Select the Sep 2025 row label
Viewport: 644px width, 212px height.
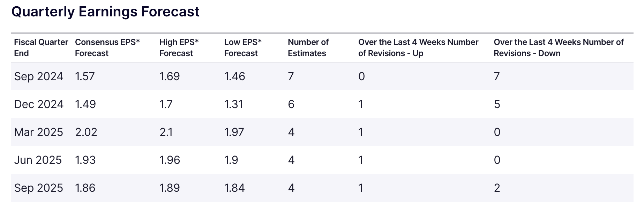pyautogui.click(x=39, y=188)
